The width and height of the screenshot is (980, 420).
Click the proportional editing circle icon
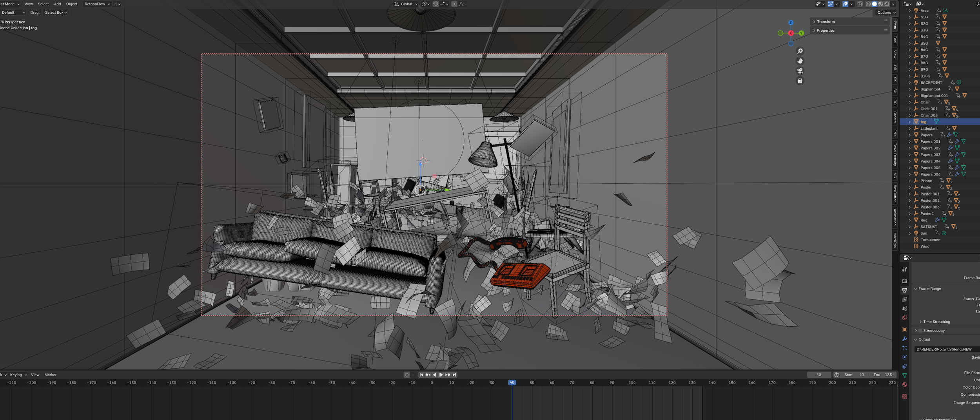454,4
